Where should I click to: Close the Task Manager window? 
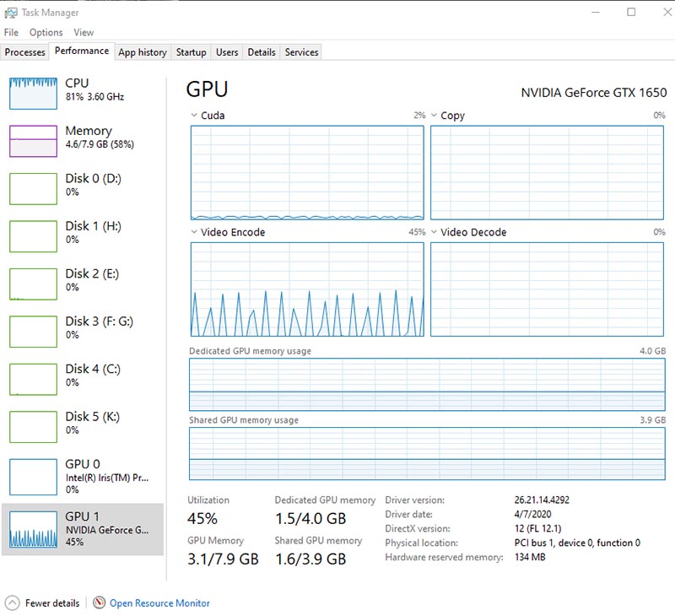click(667, 12)
